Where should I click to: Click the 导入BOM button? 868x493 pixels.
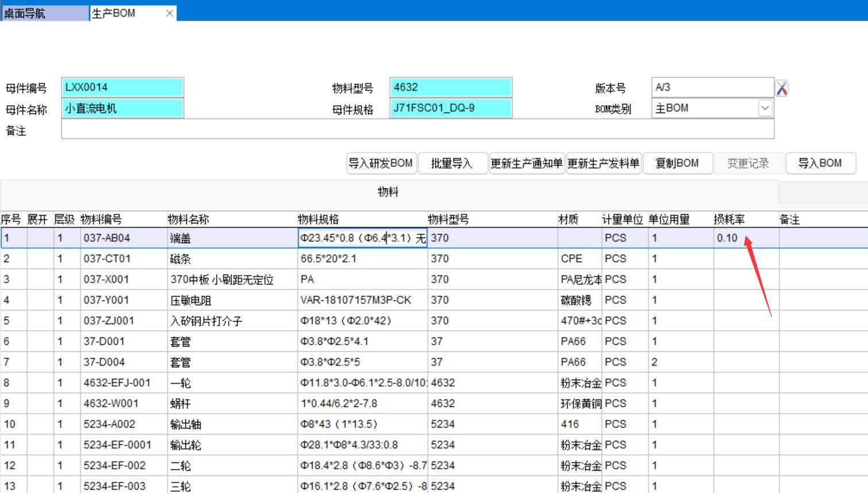820,163
